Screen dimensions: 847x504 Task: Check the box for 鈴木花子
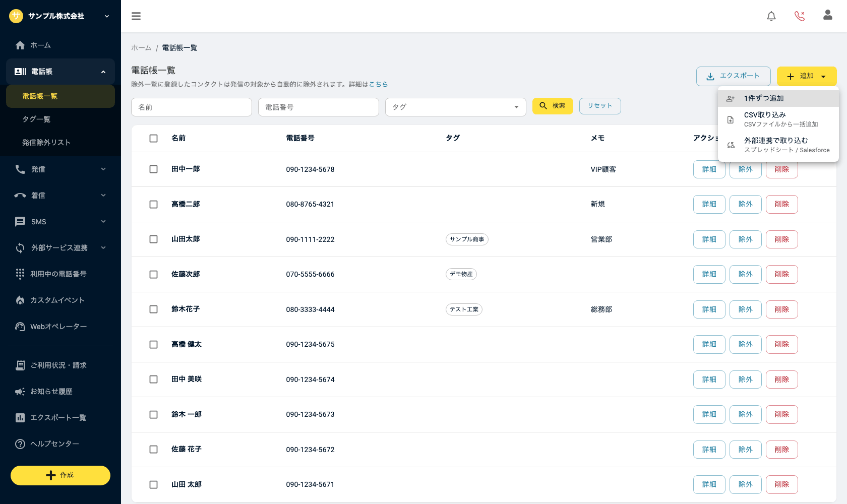[154, 309]
